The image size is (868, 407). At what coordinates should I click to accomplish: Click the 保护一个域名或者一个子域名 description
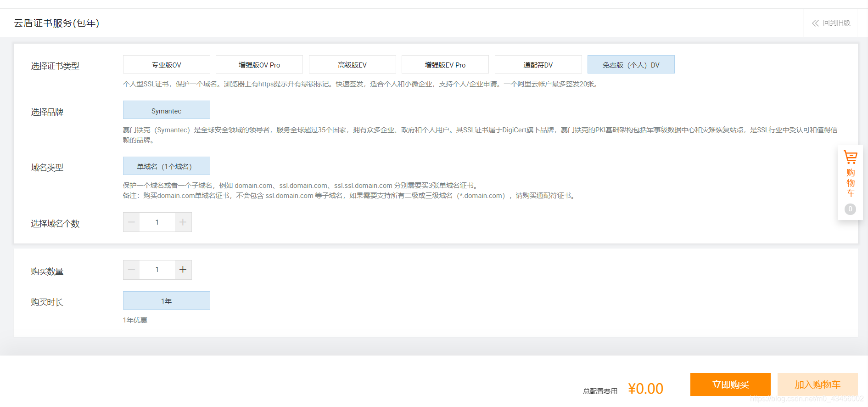(301, 186)
